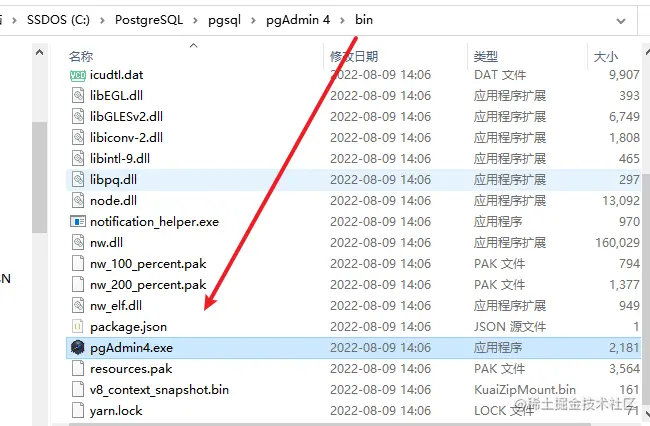The image size is (650, 426).
Task: Click the KuaiZipMount.bin type cell
Action: coord(524,390)
